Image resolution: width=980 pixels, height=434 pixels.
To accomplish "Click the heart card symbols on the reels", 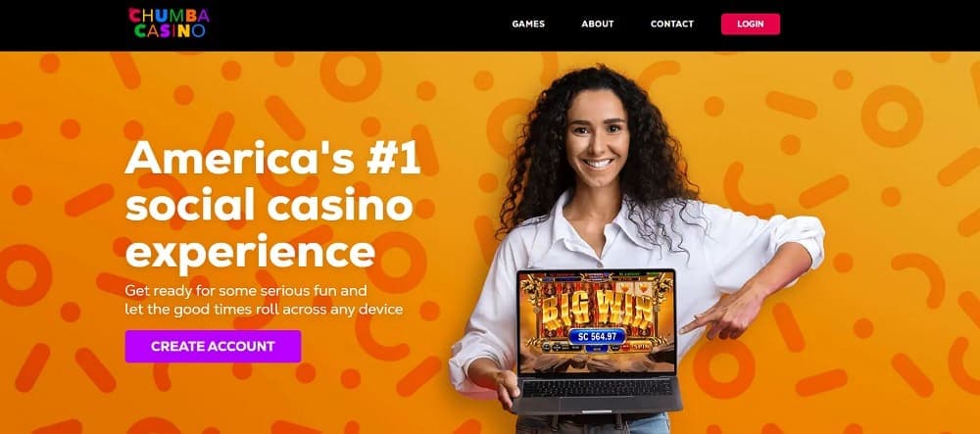I will point(634,288).
